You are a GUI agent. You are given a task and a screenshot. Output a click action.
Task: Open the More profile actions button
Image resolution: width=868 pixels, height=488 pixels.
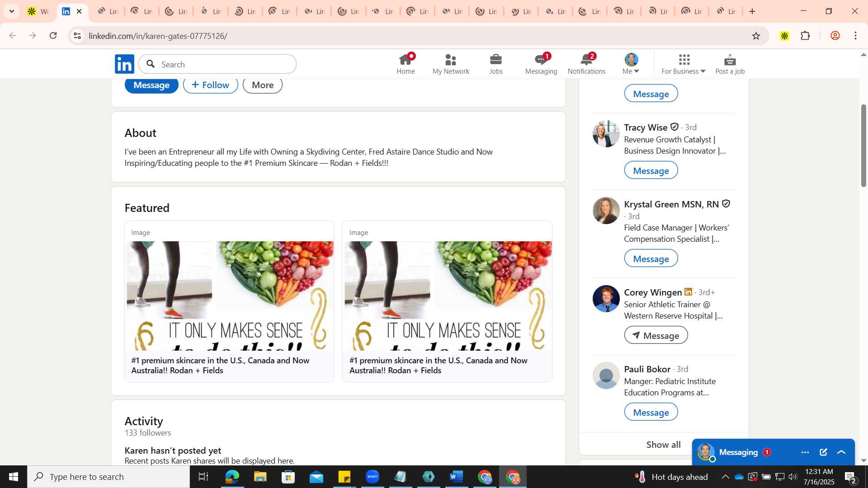point(263,85)
